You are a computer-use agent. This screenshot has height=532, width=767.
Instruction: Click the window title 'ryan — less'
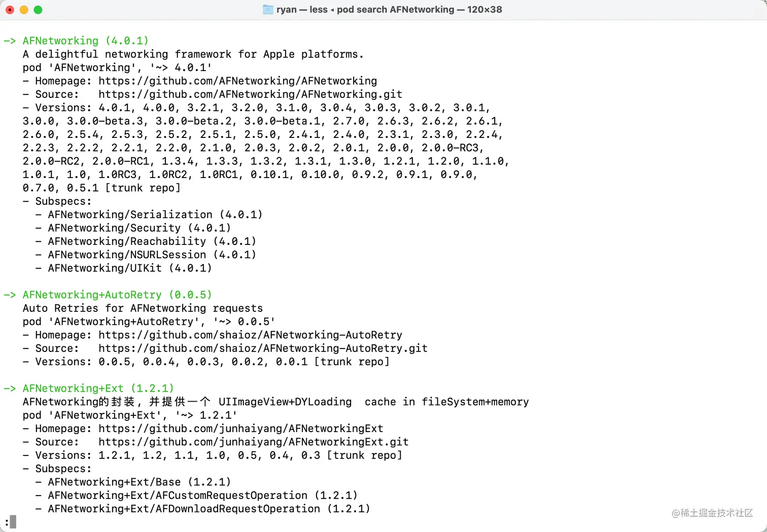tap(302, 10)
